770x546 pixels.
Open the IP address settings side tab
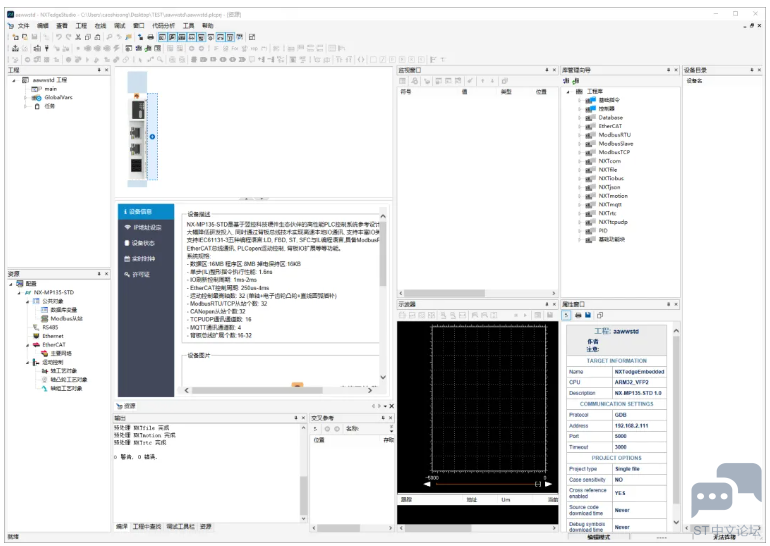click(x=146, y=227)
